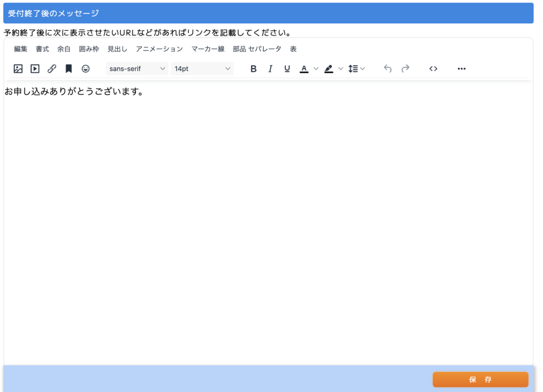
Task: Apply the text color A swatch
Action: pyautogui.click(x=304, y=69)
